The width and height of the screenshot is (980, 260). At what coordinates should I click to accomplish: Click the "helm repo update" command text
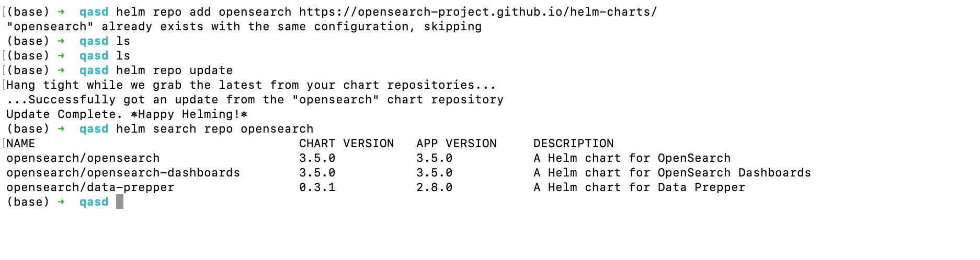(x=174, y=70)
